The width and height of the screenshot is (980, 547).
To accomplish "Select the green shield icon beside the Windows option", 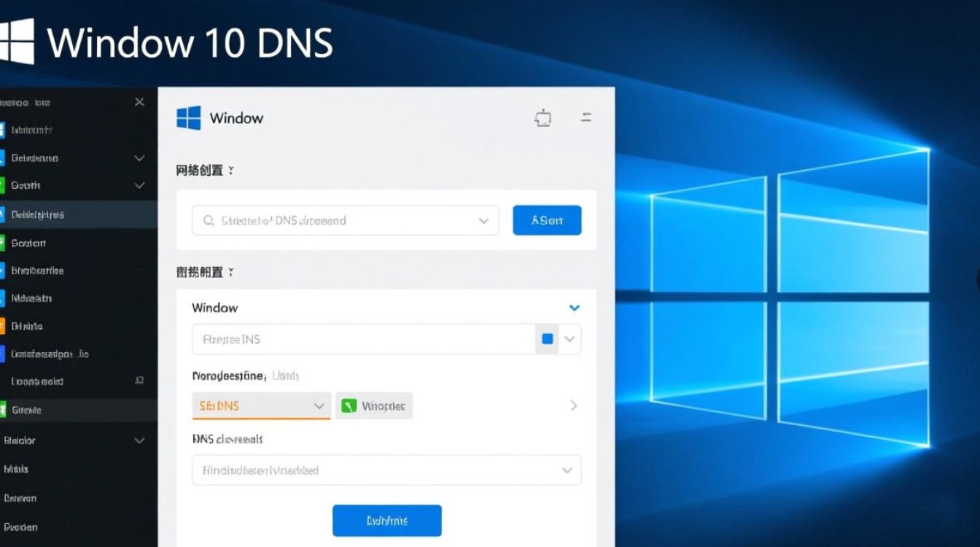I will click(x=349, y=406).
